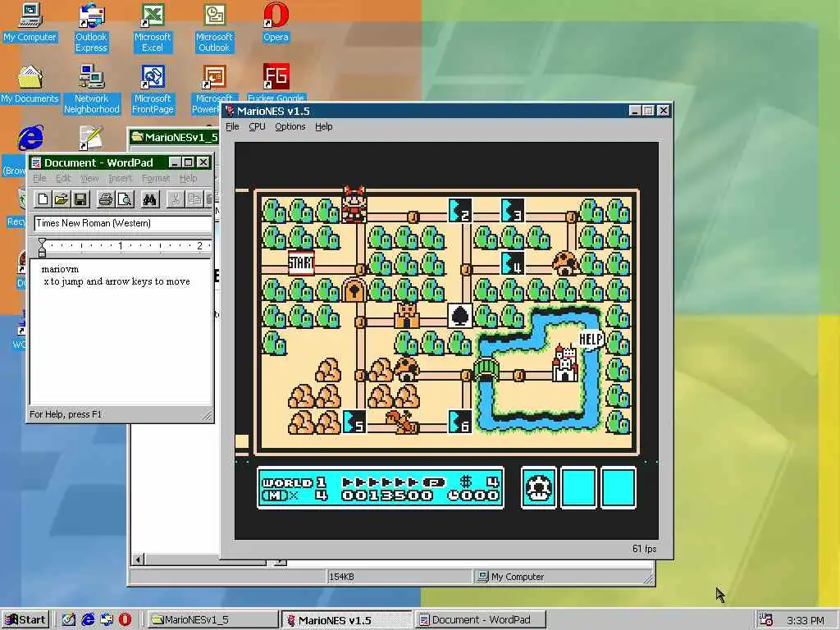Select the red FG desktop shortcut
The width and height of the screenshot is (840, 630).
[276, 83]
